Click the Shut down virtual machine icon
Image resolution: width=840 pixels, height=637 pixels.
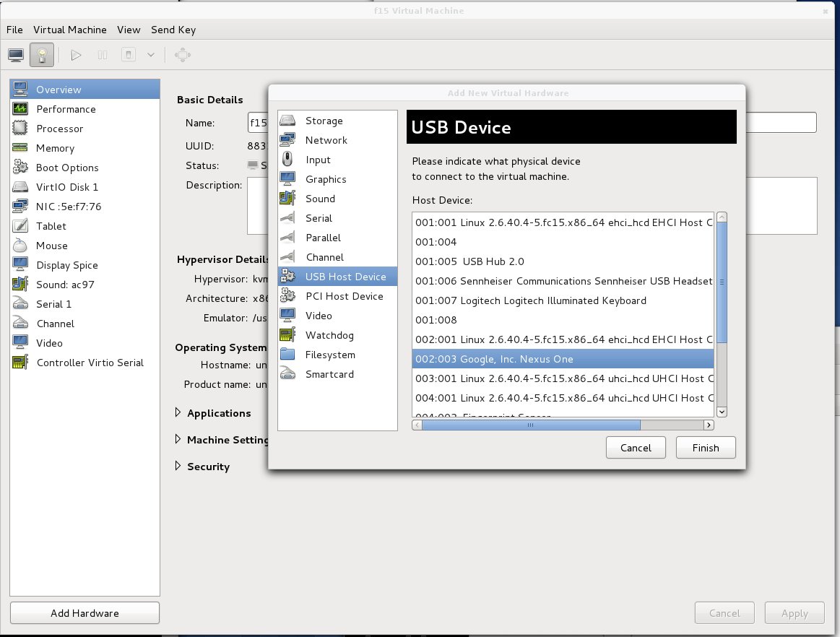[129, 55]
